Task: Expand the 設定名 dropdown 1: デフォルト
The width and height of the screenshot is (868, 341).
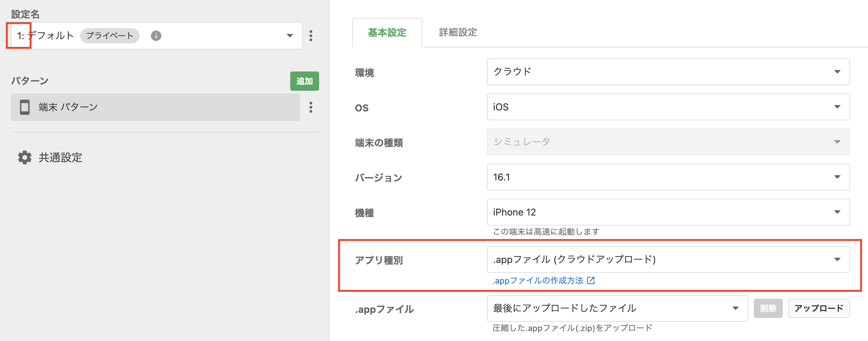Action: coord(157,36)
